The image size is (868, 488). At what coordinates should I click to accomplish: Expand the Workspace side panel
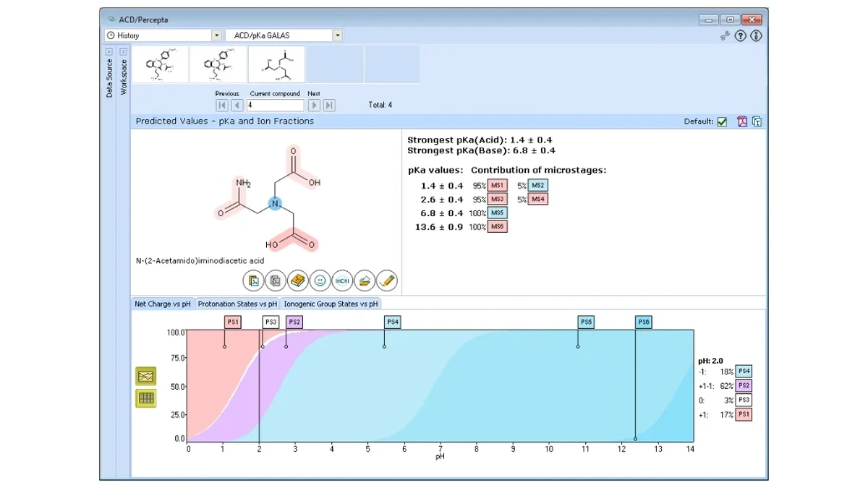(123, 52)
